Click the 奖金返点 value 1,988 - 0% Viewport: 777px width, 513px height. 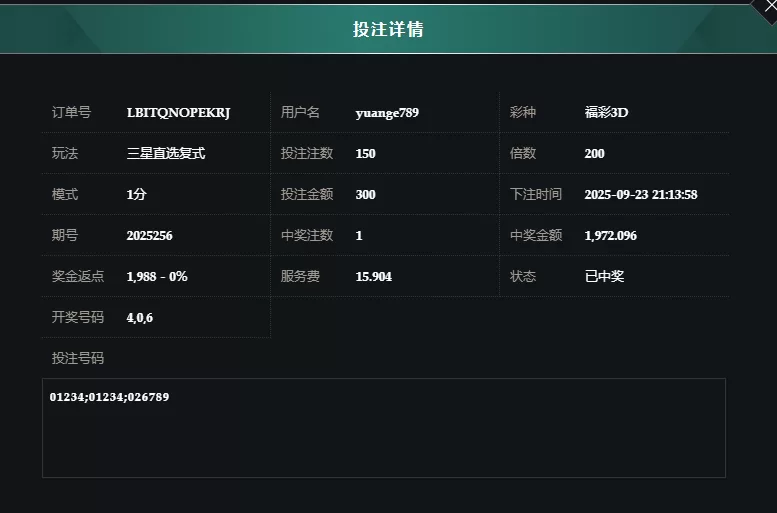click(157, 276)
